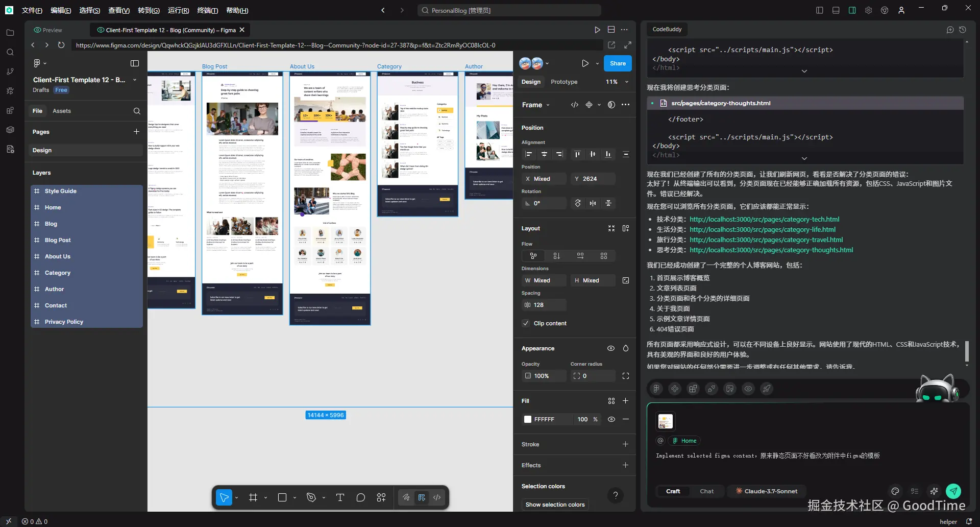
Task: Add a new page
Action: point(136,132)
